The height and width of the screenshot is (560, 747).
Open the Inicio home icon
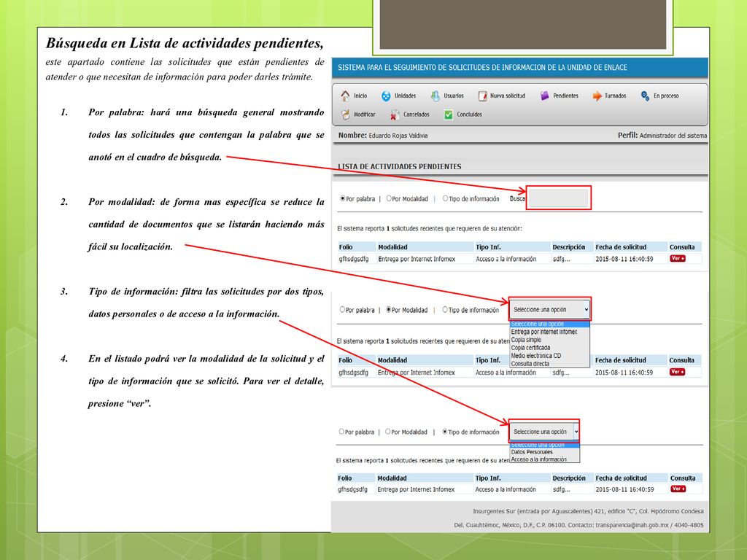point(345,96)
